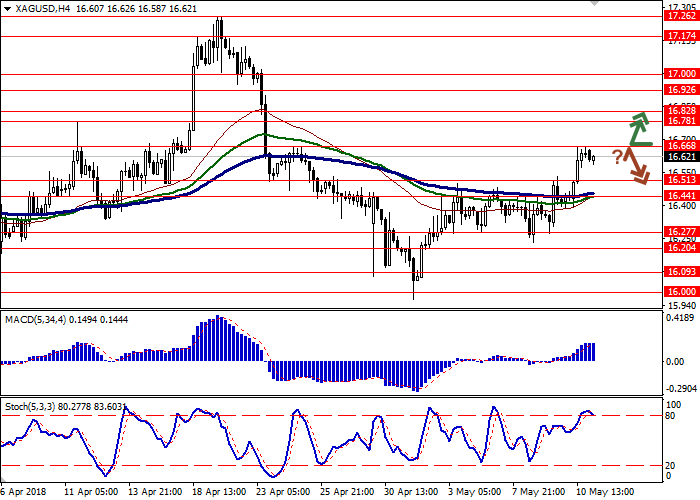Click the 16.441 price level label

681,196
